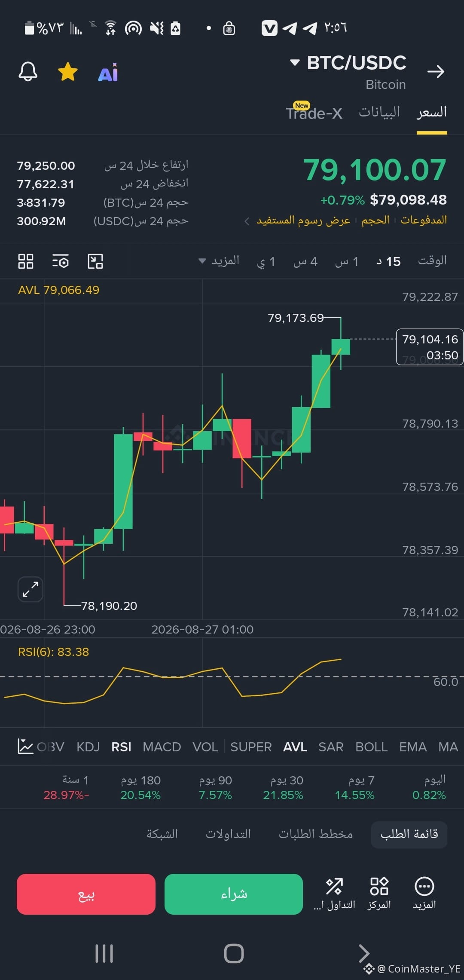Open عرض رسوم المستفيد link

click(x=303, y=220)
